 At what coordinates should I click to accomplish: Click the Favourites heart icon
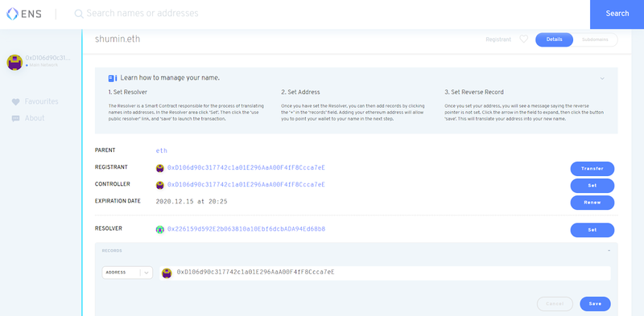pyautogui.click(x=15, y=102)
